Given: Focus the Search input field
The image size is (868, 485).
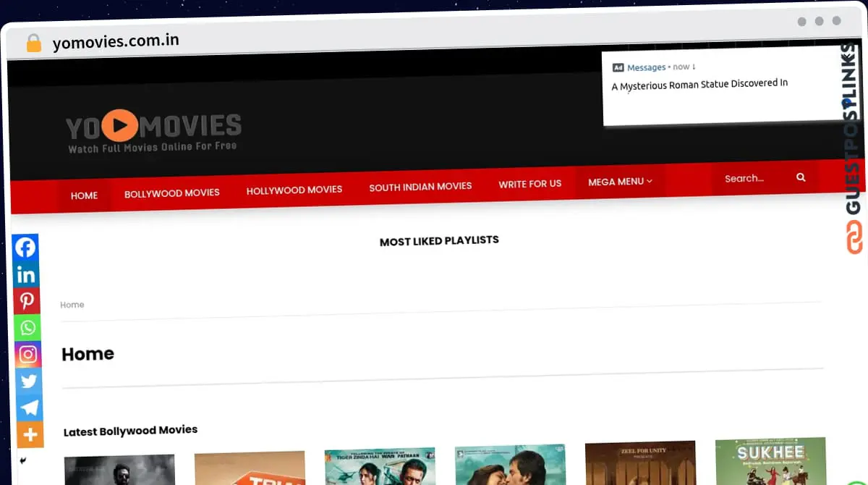Looking at the screenshot, I should tap(752, 178).
